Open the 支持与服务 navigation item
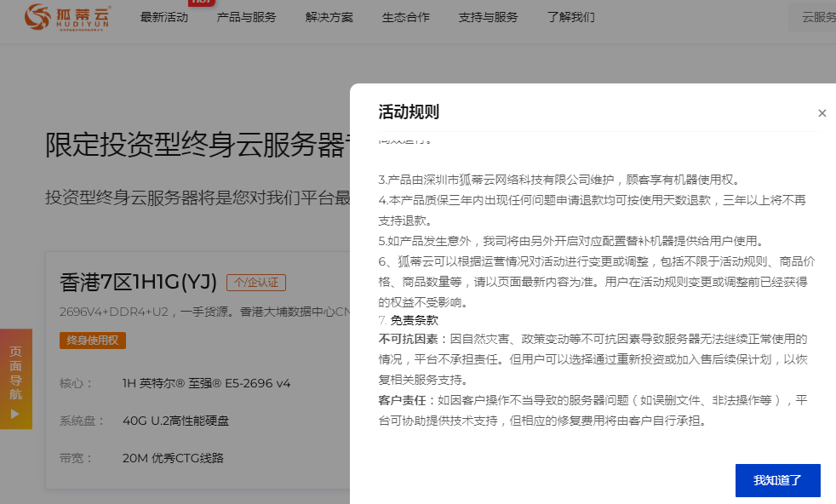Viewport: 836px width, 504px height. click(488, 17)
